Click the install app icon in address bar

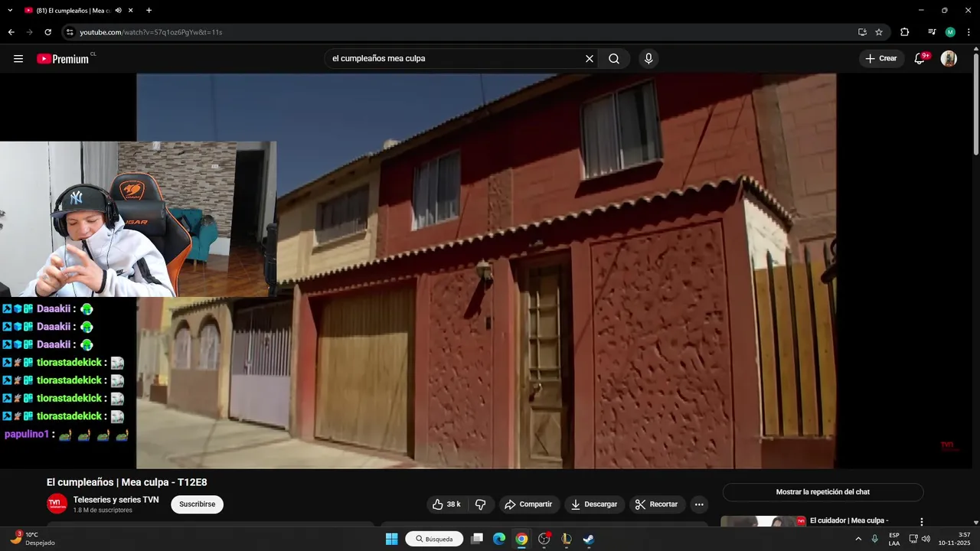862,32
